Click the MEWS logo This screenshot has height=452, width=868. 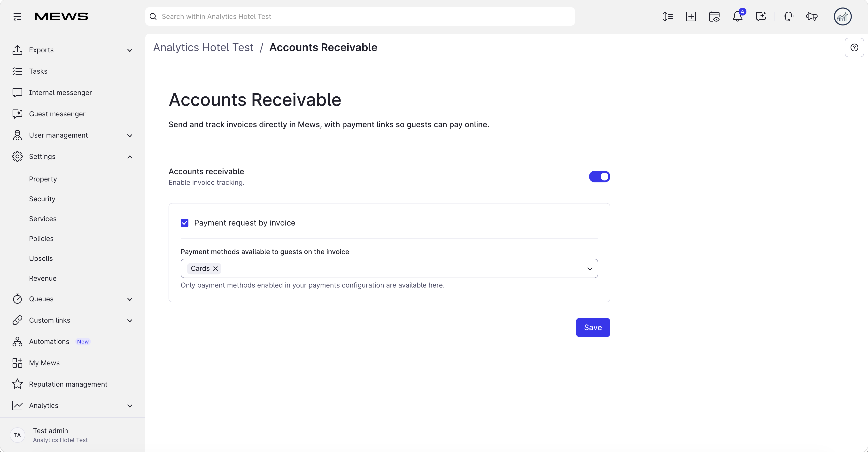[x=61, y=16]
